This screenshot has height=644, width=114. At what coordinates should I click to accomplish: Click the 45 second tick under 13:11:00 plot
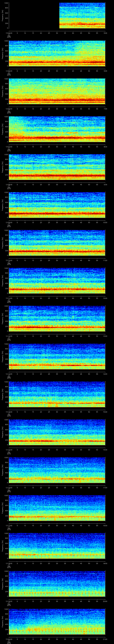pyautogui.click(x=81, y=298)
